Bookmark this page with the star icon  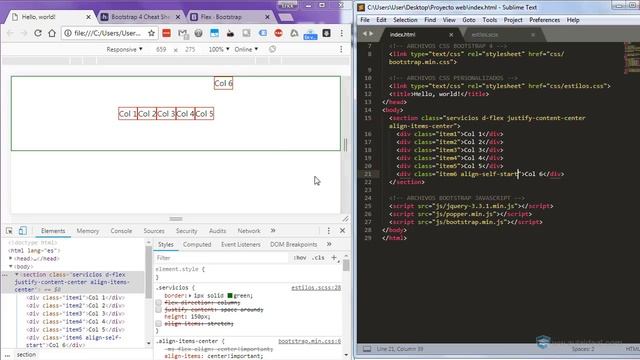[151, 33]
